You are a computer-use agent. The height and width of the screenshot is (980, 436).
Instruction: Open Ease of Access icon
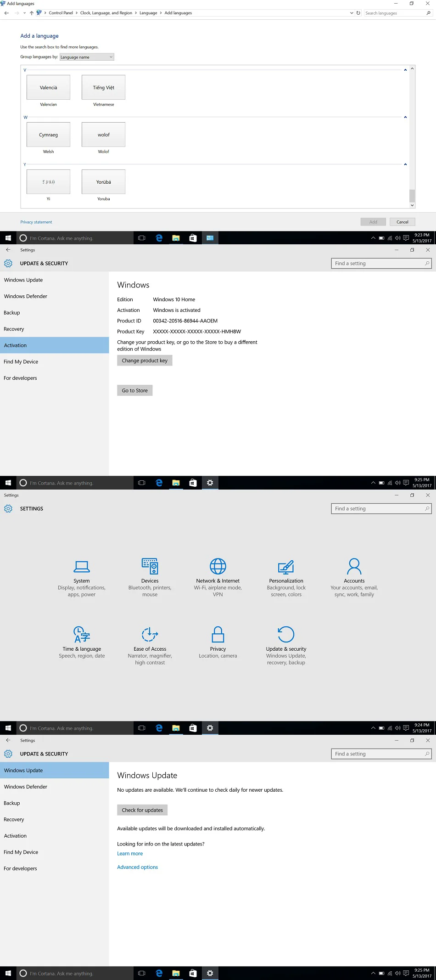pyautogui.click(x=150, y=634)
